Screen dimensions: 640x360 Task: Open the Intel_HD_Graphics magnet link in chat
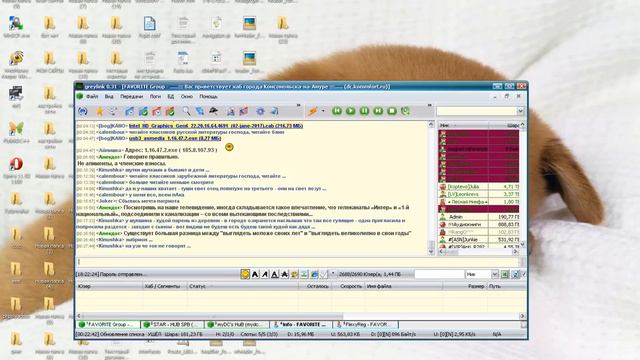pyautogui.click(x=216, y=126)
